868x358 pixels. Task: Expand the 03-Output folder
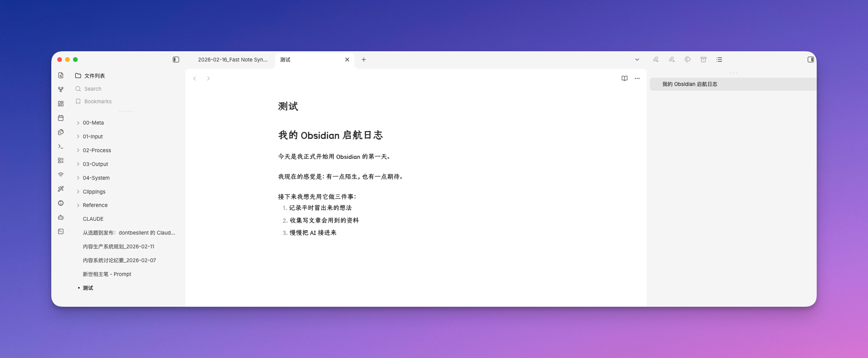[x=95, y=164]
